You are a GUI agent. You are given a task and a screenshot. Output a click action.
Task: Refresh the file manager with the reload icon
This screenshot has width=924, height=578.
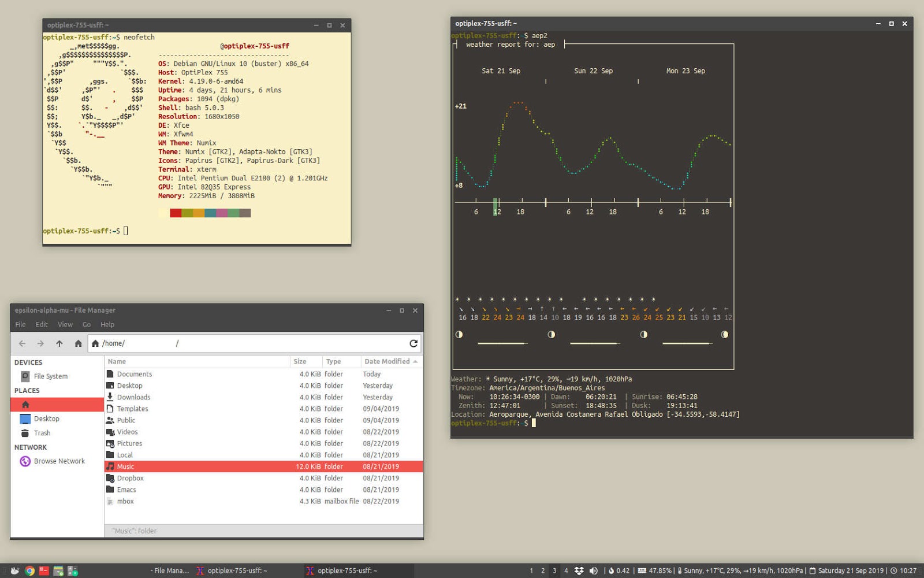[413, 343]
